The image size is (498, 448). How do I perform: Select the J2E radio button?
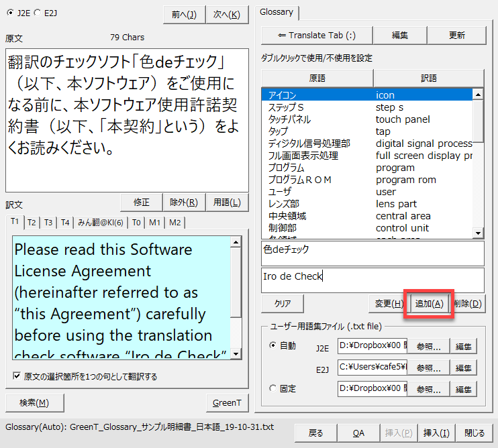9,11
